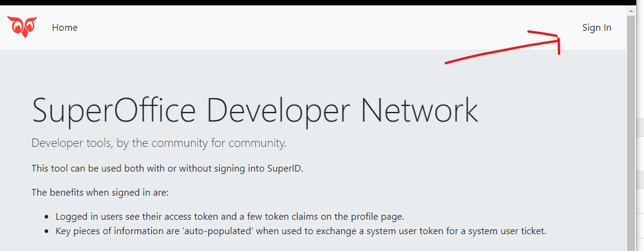Select the 'Key pieces of information' bullet text
Screen dimensions: 644x251
301,231
